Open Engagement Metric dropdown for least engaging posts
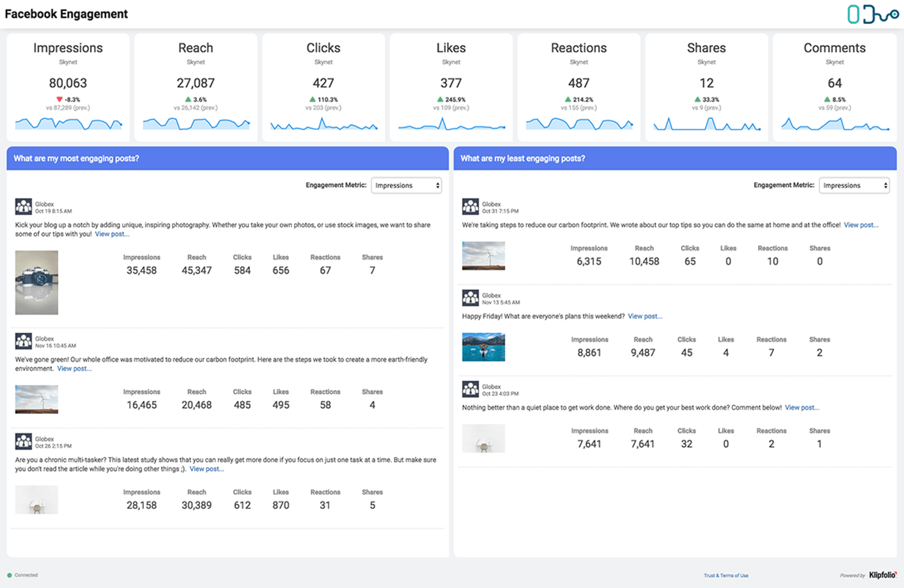Image resolution: width=904 pixels, height=588 pixels. pos(854,186)
